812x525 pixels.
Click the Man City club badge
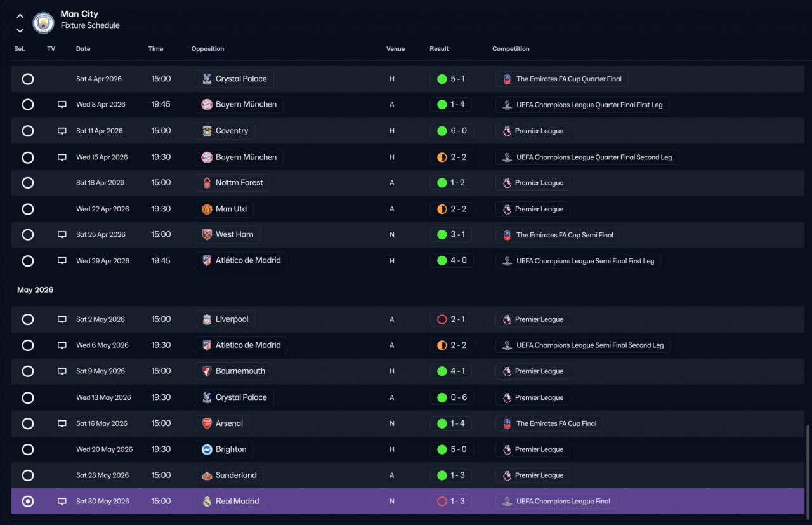[43, 23]
